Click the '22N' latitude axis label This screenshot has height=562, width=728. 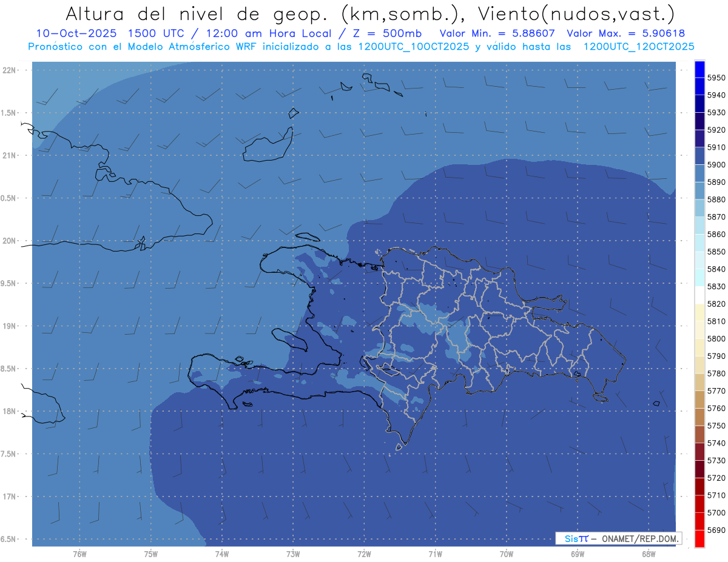coord(8,70)
